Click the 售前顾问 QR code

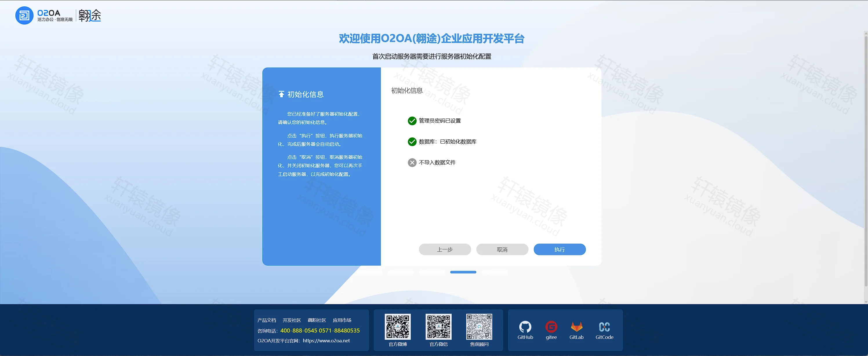pos(479,327)
